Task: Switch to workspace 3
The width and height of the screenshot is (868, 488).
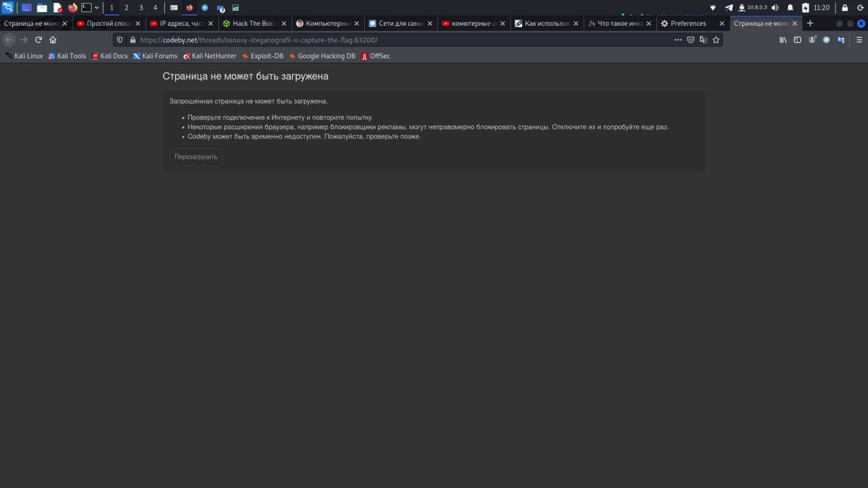Action: (140, 7)
